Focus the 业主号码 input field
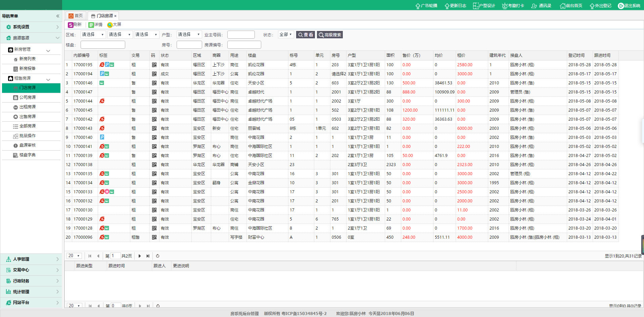644x317 pixels. (241, 35)
